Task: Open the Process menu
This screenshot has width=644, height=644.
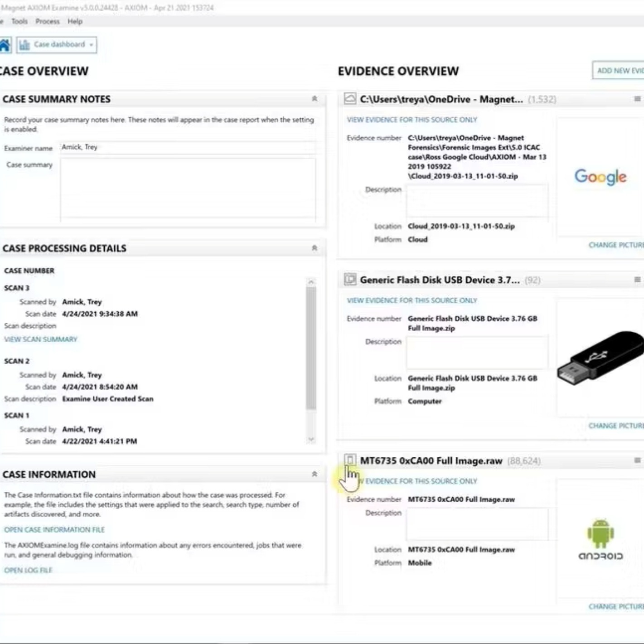Action: 48,21
